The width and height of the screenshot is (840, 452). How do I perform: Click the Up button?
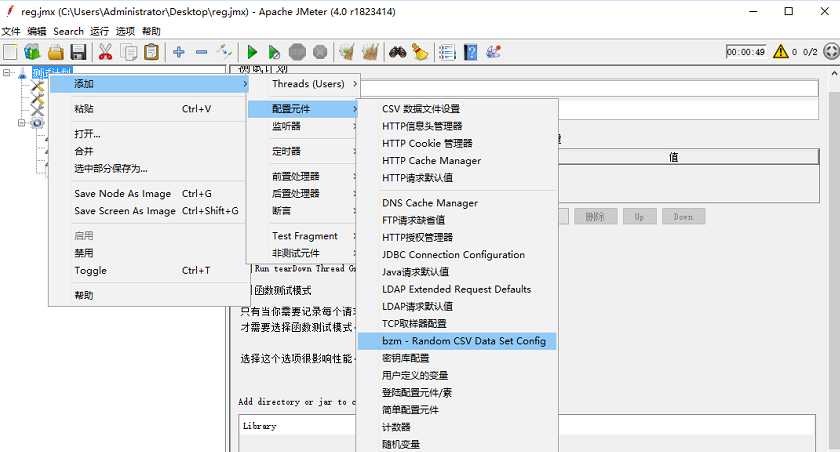[639, 217]
